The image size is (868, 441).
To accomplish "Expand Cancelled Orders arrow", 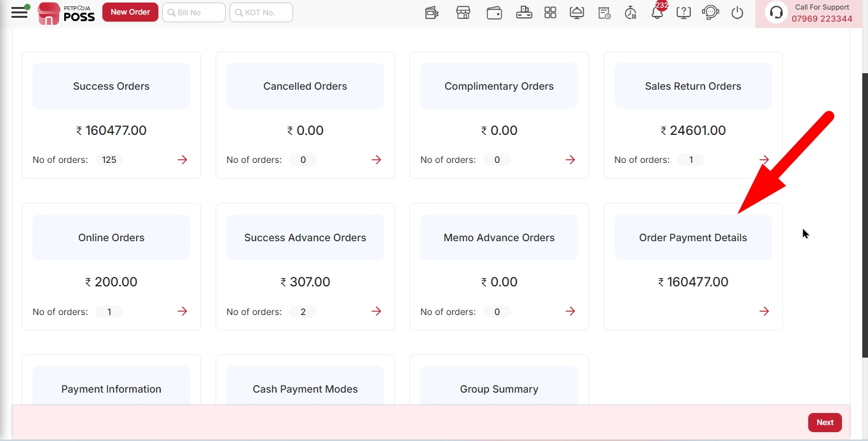I will 376,160.
